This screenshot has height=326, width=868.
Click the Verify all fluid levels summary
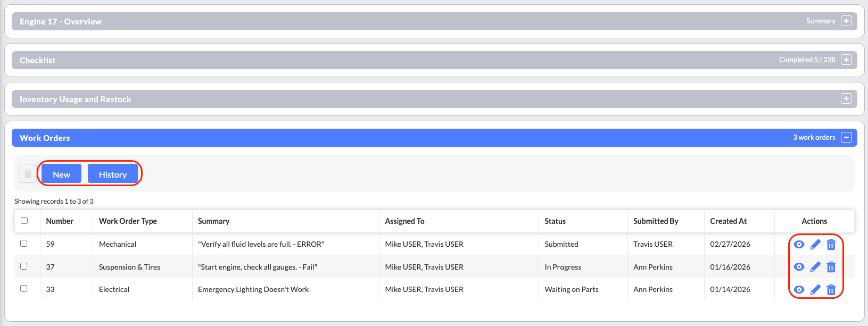tap(261, 244)
